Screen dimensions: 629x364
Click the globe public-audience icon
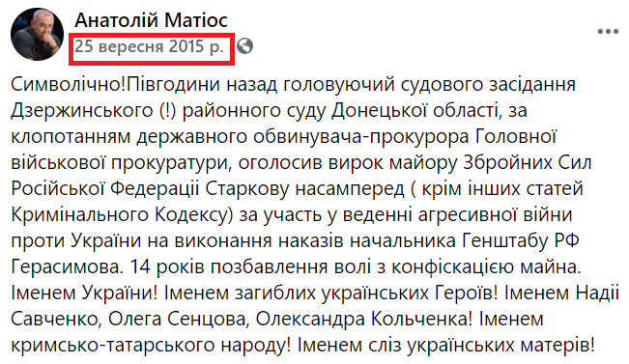[x=244, y=46]
